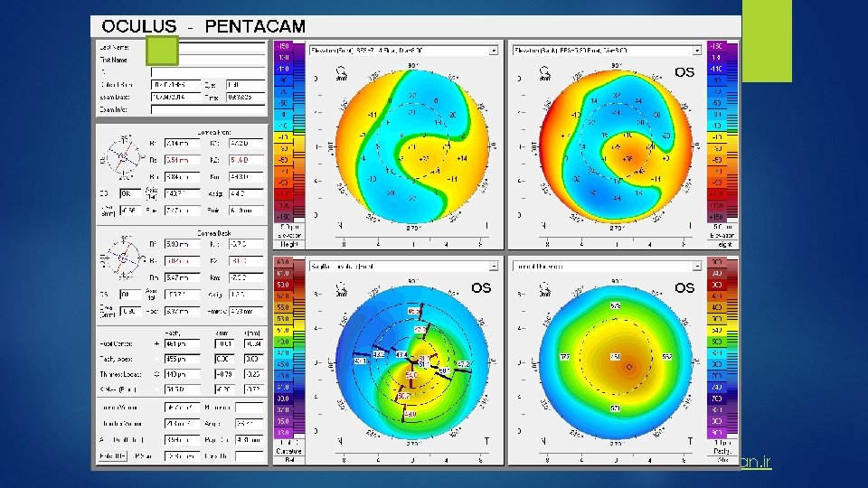This screenshot has width=868, height=488.
Task: Click the ring symbol beside Thinnest Location
Action: tap(156, 374)
